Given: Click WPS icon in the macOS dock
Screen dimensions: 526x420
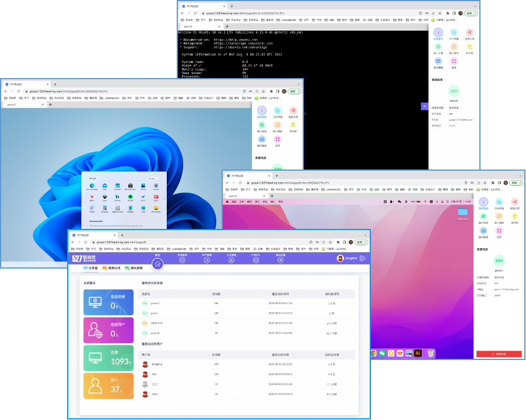Looking at the screenshot, I should [x=400, y=353].
